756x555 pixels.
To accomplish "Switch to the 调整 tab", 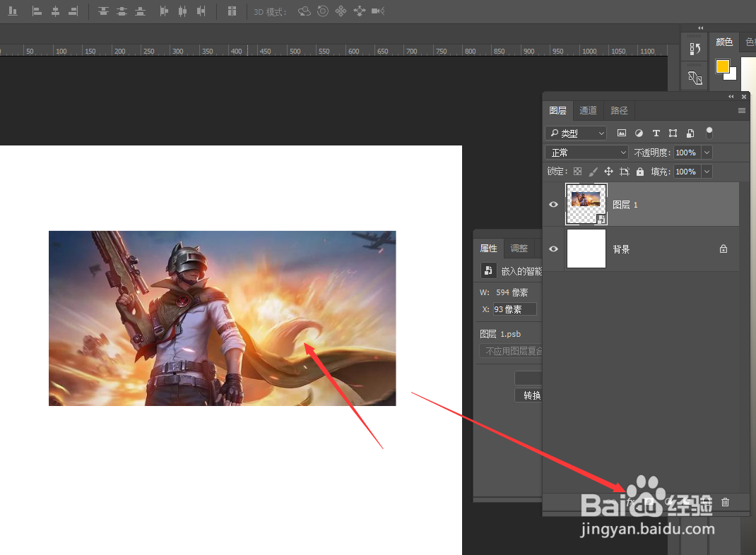I will pyautogui.click(x=519, y=249).
